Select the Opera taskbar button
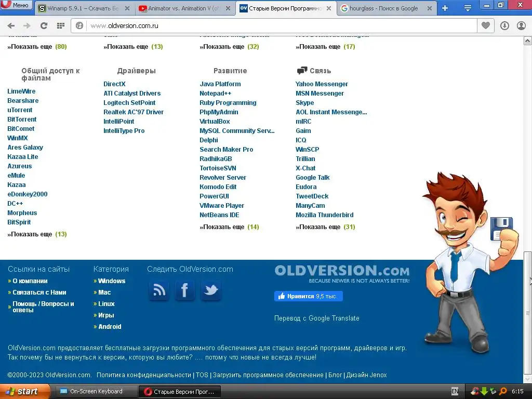This screenshot has width=532, height=399. [180, 391]
